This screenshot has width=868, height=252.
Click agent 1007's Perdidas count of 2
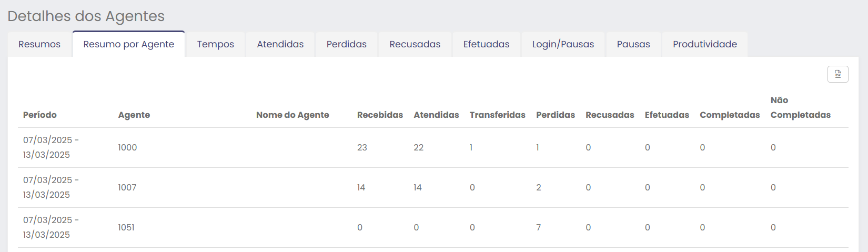[x=539, y=187]
